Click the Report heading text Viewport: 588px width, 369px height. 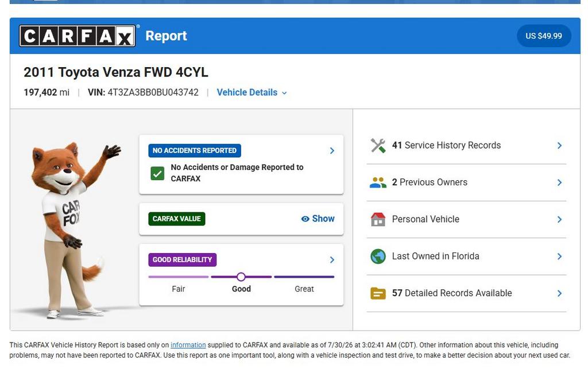point(166,36)
